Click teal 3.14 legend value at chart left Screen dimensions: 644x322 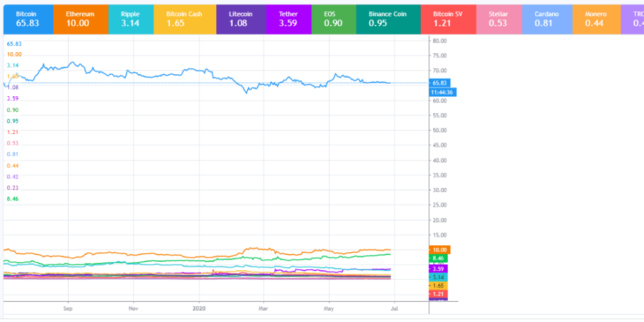(13, 65)
